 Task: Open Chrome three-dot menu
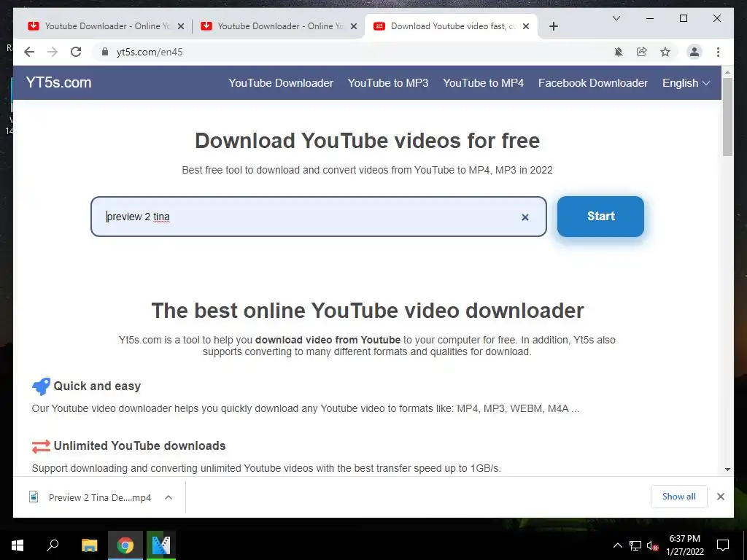coord(718,52)
